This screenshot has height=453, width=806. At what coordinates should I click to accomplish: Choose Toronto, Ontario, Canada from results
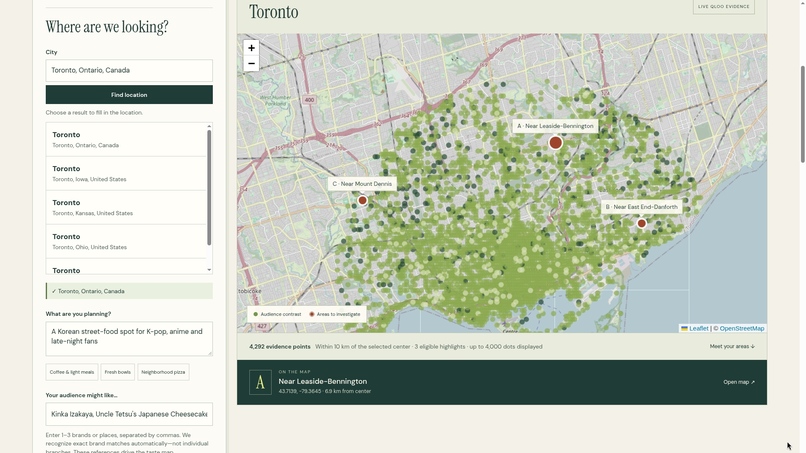126,139
